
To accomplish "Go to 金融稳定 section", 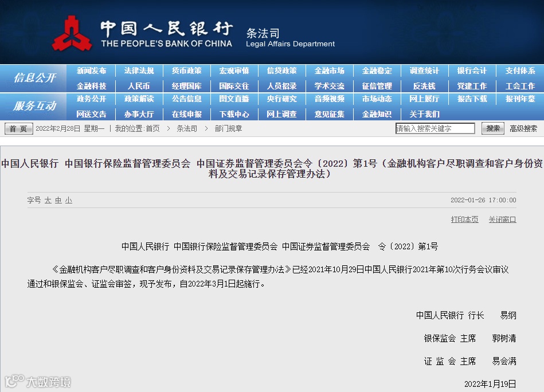I will [x=377, y=70].
